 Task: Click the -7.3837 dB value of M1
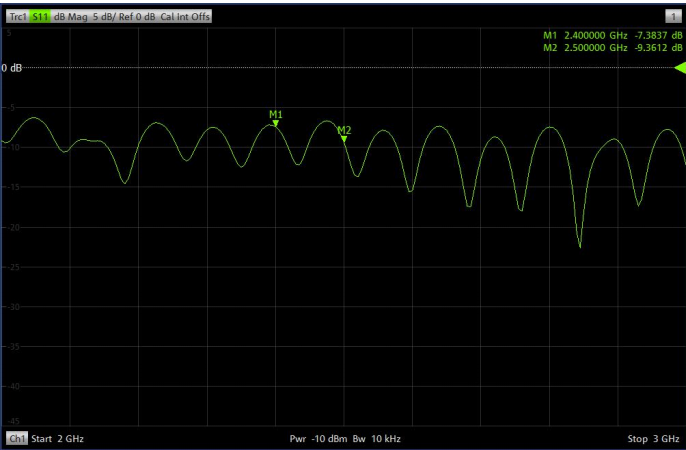[658, 35]
